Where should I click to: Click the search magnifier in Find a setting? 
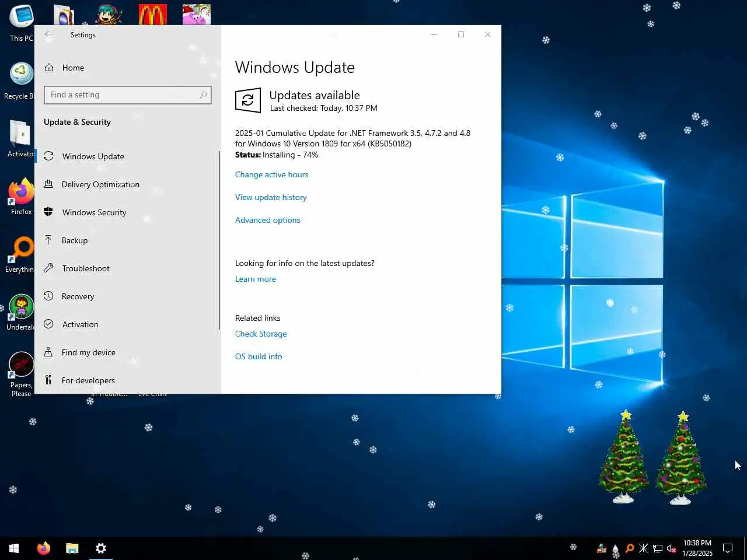[203, 95]
